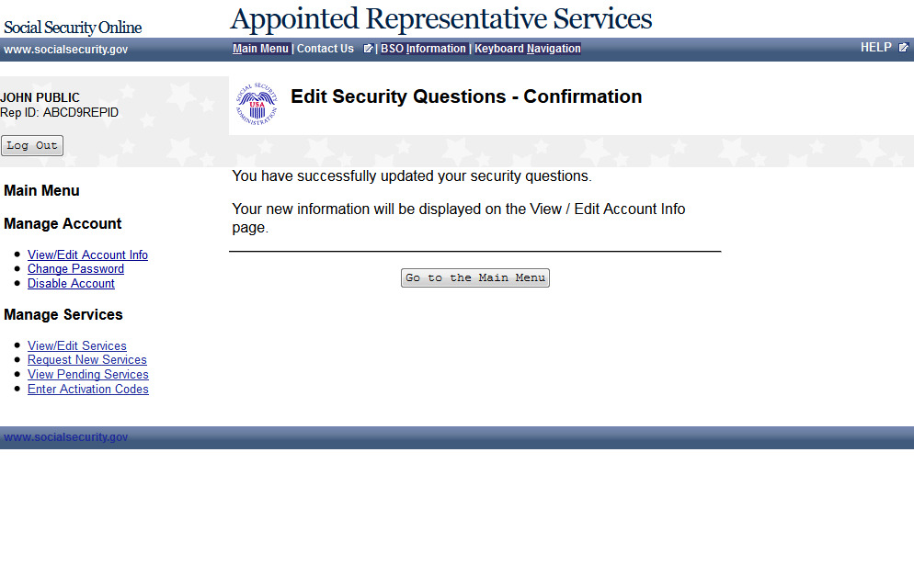Open Keyboard Navigation from the top bar
Image resolution: width=914 pixels, height=588 pixels.
click(528, 49)
